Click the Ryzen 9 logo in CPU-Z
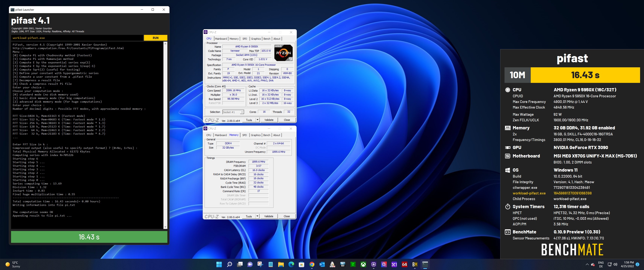Viewport: 644px width, 270px height. click(x=283, y=53)
